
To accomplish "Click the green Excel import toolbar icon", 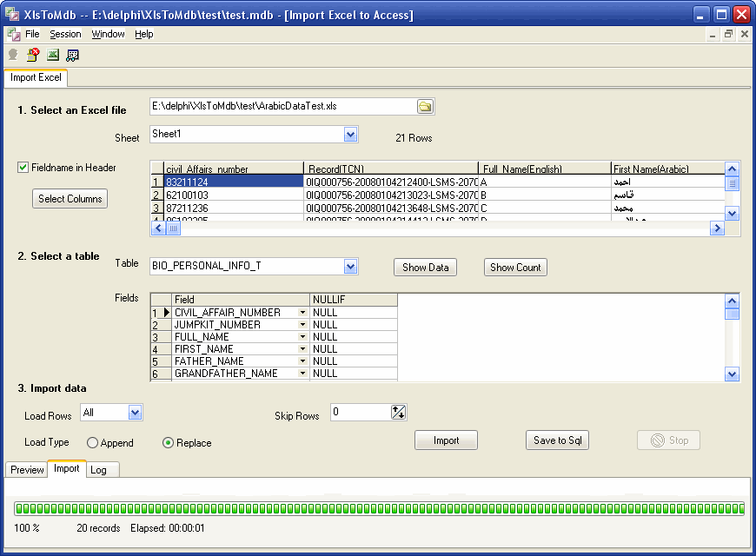I will click(53, 55).
